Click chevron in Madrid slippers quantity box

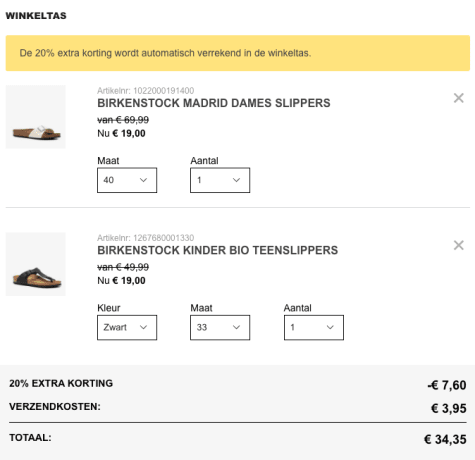(236, 180)
